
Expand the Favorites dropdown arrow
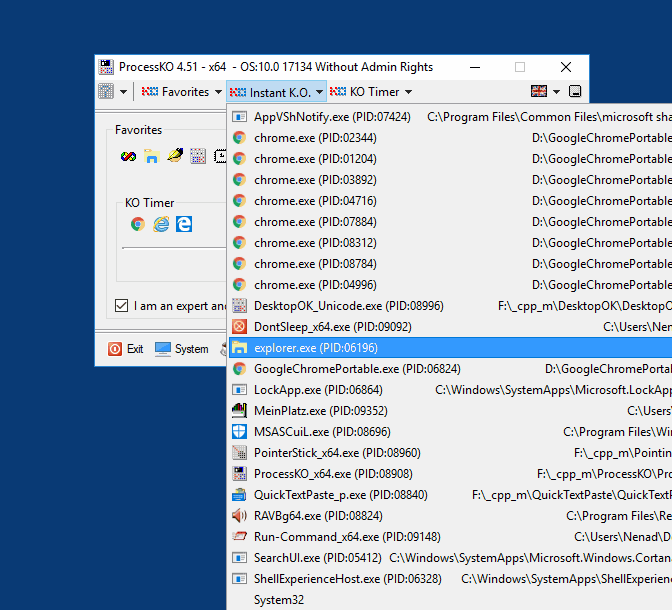[218, 92]
